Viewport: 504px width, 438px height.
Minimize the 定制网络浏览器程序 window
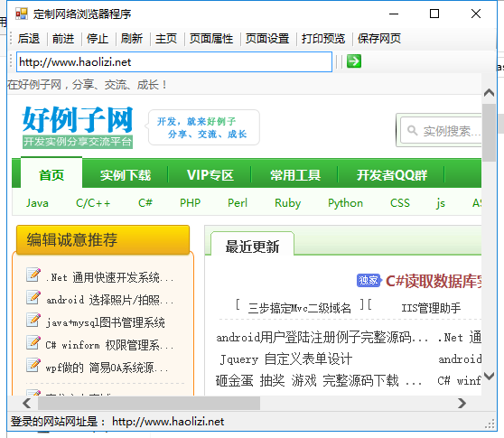394,14
